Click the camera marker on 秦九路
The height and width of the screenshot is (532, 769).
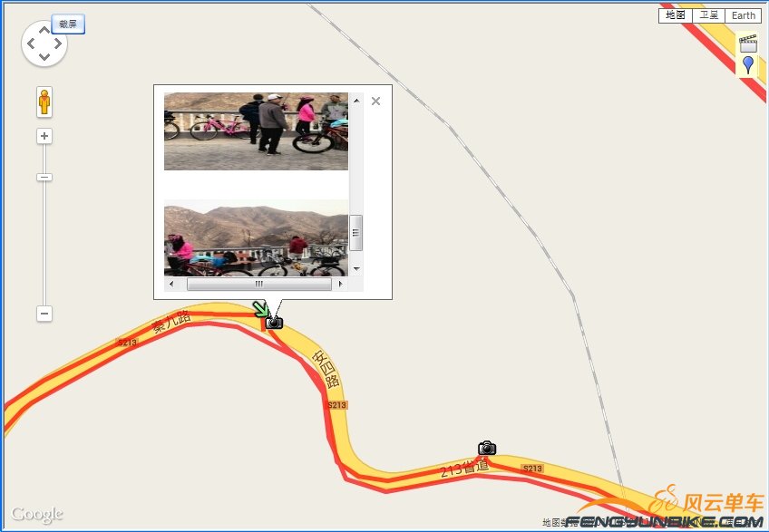pyautogui.click(x=274, y=322)
